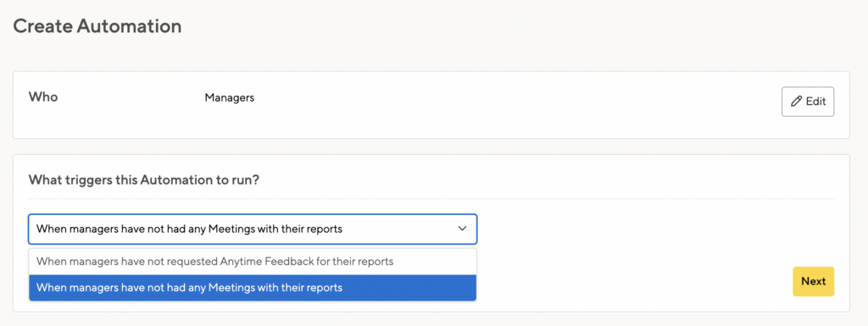Select highlighted Meetings with their reports option
The width and height of the screenshot is (868, 326).
tap(253, 288)
